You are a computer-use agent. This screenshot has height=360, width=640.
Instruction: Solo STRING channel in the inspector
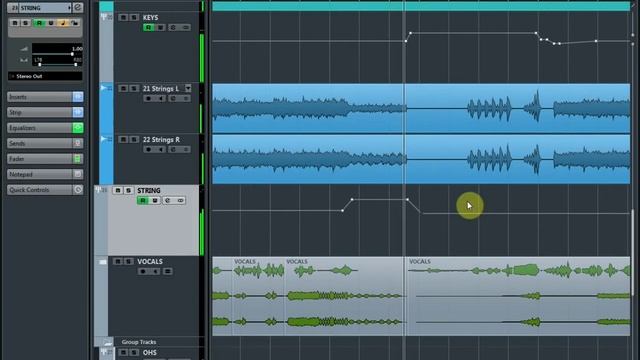[x=26, y=23]
